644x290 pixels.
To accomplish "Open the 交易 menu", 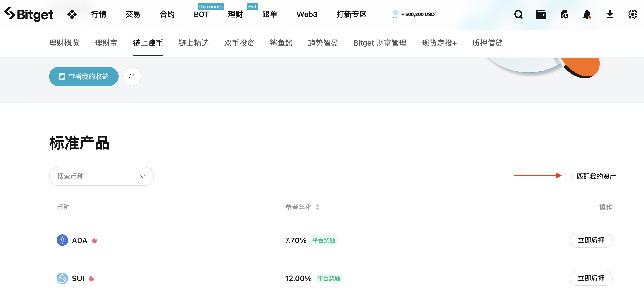I will point(133,14).
